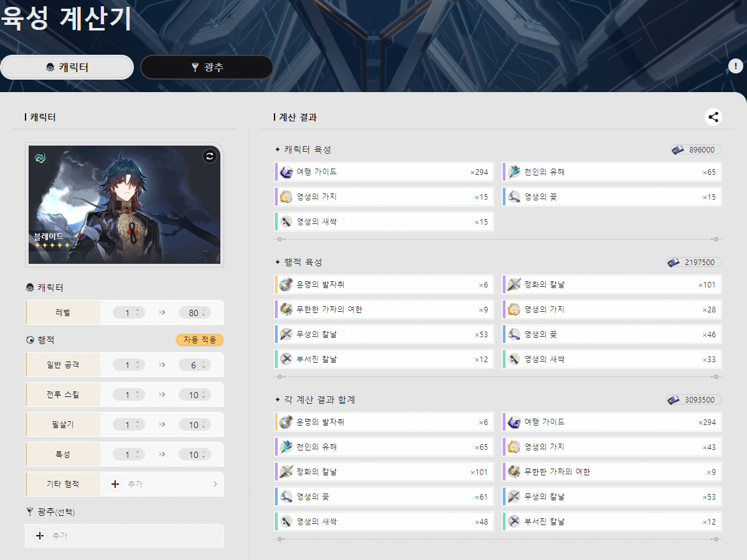Open the level 80 target dropdown
The height and width of the screenshot is (560, 747).
(x=194, y=313)
